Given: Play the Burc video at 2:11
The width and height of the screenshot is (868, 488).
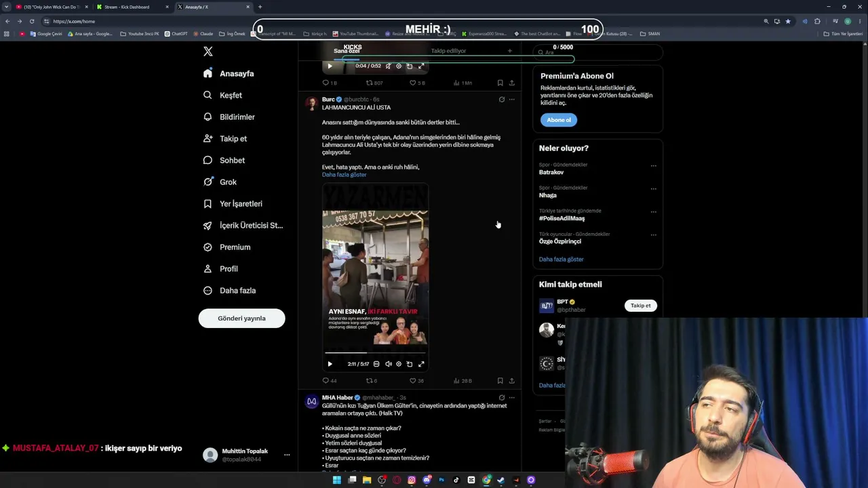Looking at the screenshot, I should point(330,364).
